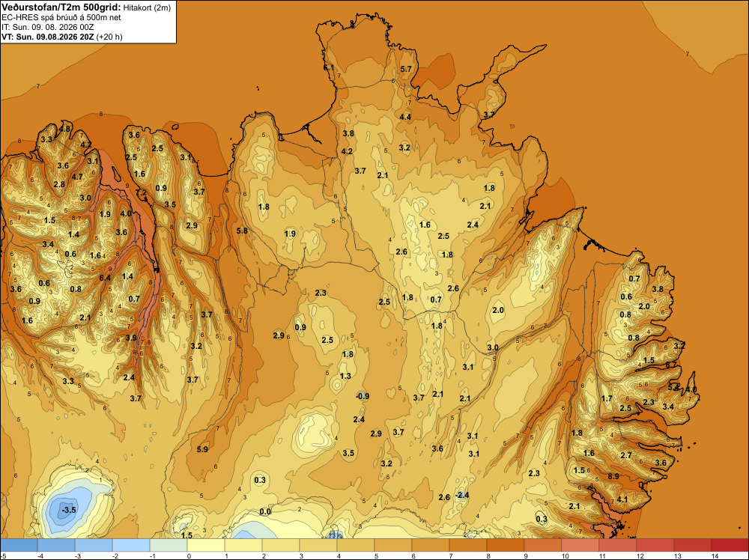Select the orange swatch between 7 and 8
The image size is (749, 560).
coord(467,545)
